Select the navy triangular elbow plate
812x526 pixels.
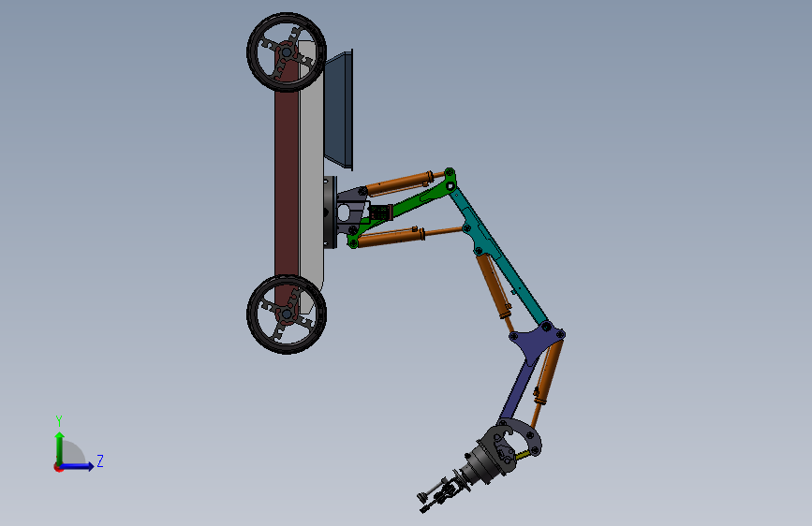[538, 342]
